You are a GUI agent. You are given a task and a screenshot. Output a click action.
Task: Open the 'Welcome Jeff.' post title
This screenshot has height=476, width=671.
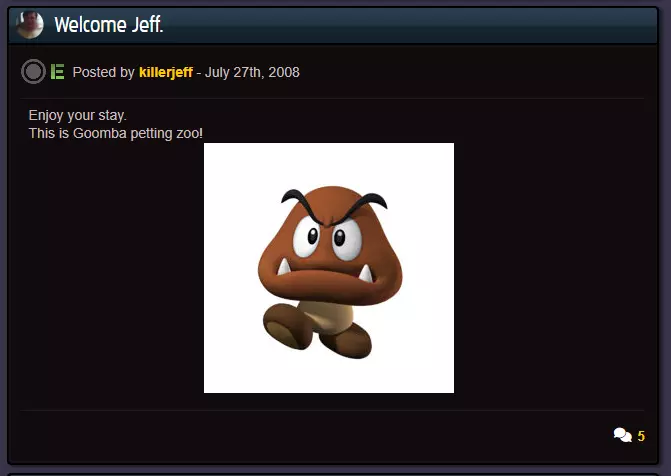109,25
